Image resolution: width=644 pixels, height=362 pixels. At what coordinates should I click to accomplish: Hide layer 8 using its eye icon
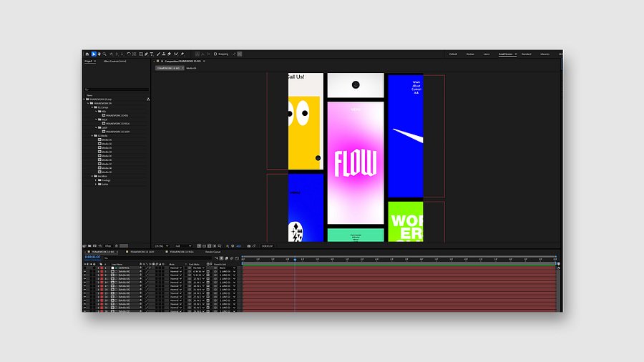click(x=85, y=275)
